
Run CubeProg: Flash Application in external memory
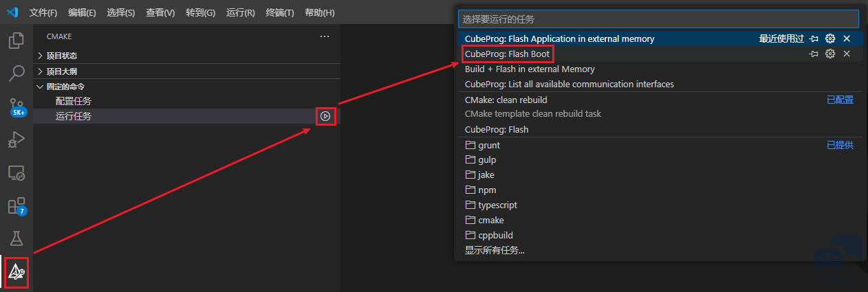click(x=660, y=38)
